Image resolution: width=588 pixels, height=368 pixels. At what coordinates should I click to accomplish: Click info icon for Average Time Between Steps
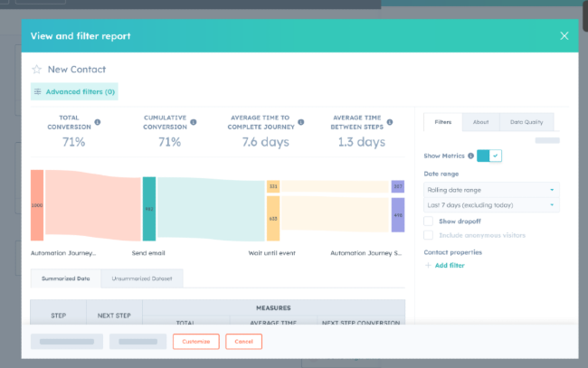click(390, 122)
